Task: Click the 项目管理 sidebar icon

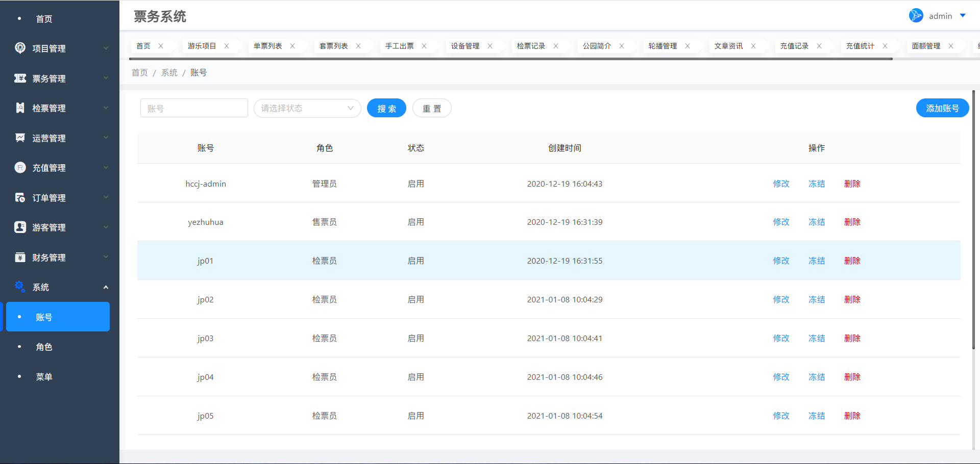Action: tap(20, 48)
